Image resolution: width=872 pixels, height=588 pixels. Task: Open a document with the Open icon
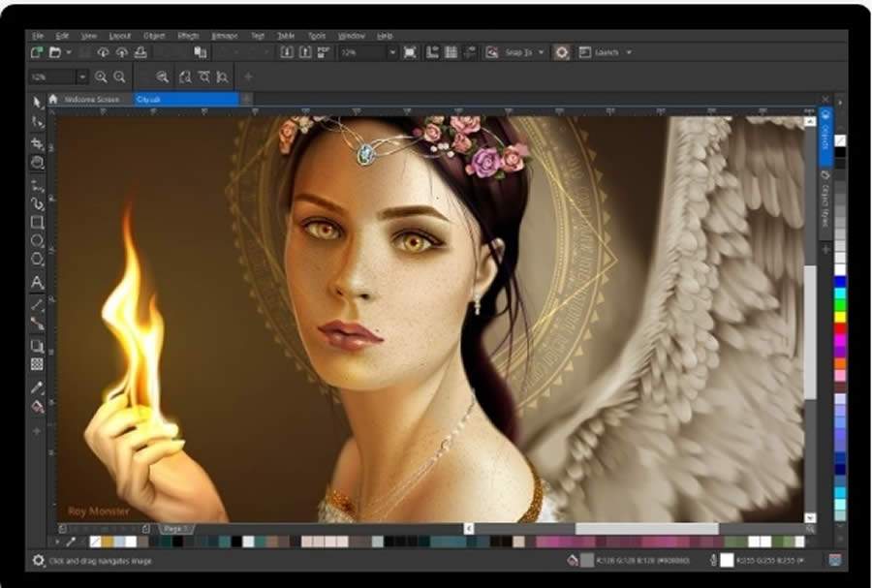click(x=55, y=52)
